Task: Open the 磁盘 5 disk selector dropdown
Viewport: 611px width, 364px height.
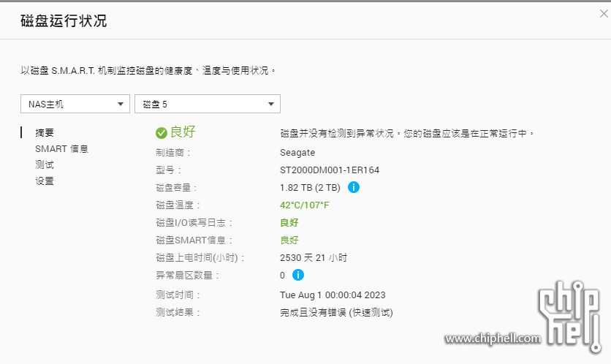Action: click(x=208, y=104)
